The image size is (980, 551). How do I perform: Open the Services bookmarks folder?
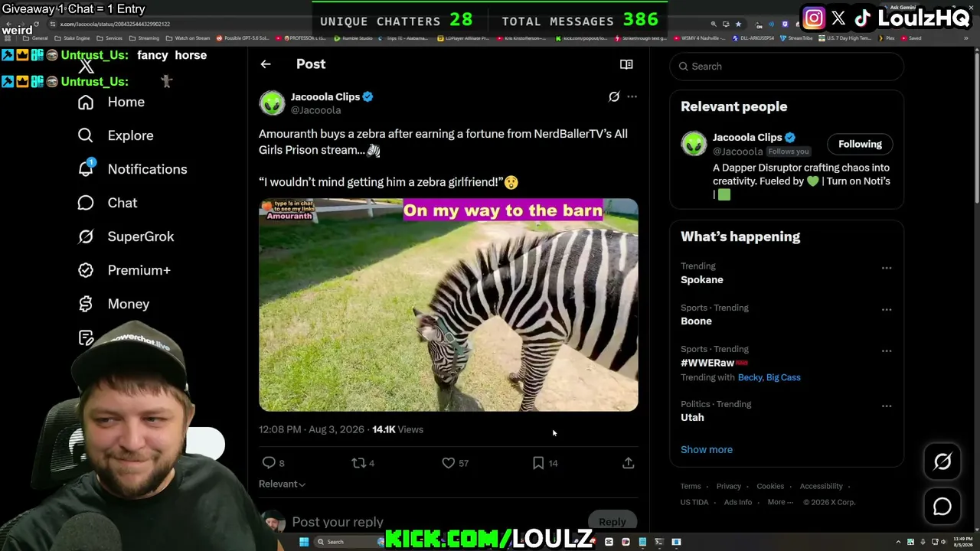109,38
